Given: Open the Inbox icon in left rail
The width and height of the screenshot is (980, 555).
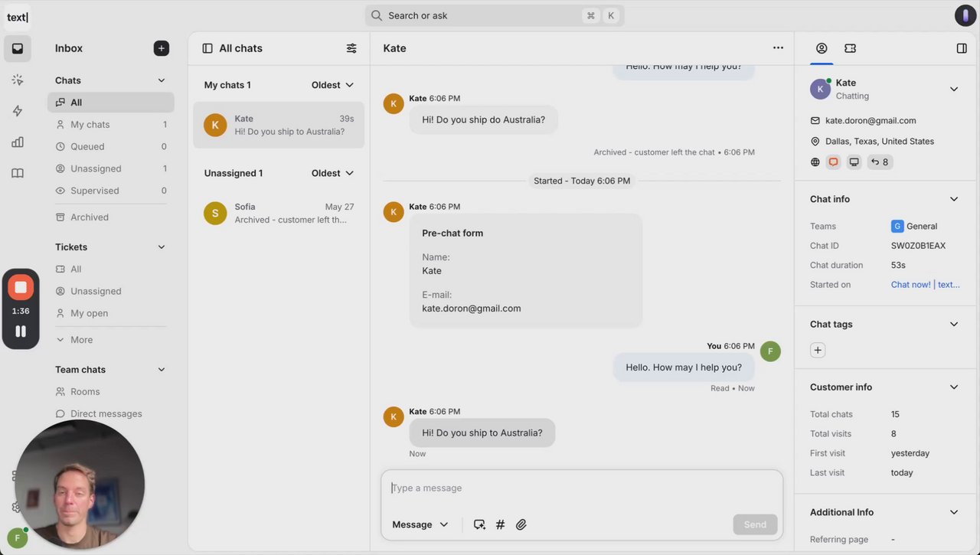Looking at the screenshot, I should click(x=18, y=48).
